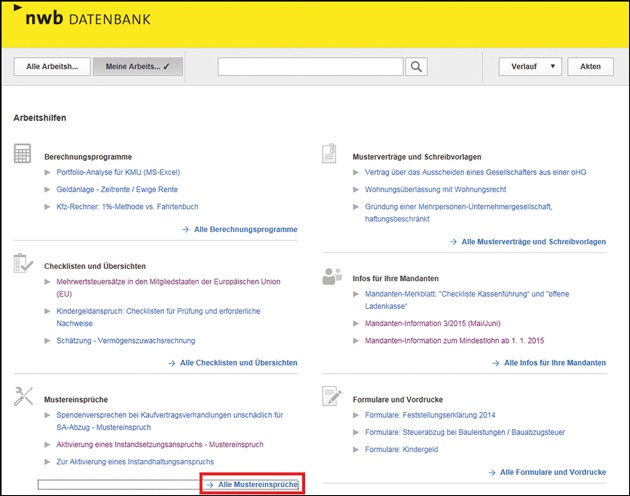Open Alle Mustereinsprüche link
The width and height of the screenshot is (630, 496).
click(x=252, y=484)
